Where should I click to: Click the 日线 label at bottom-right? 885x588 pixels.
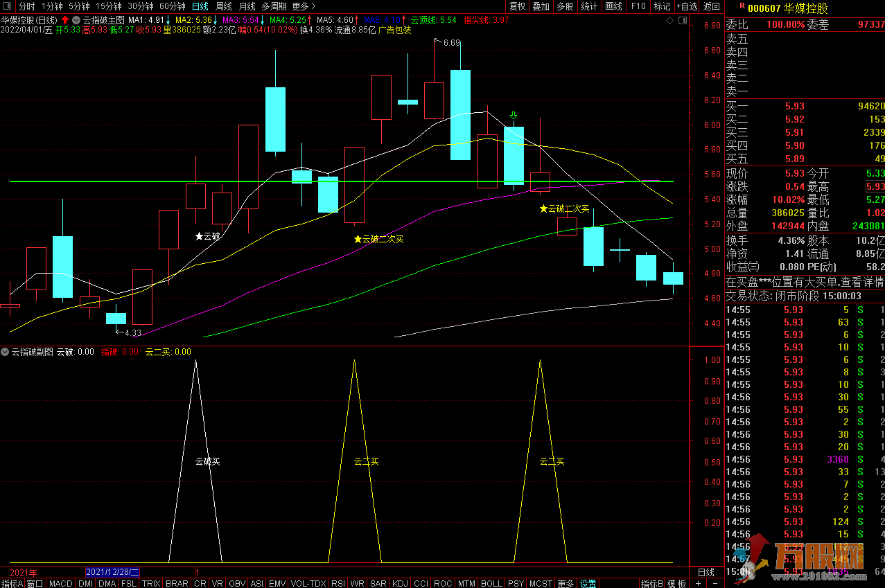coord(706,572)
